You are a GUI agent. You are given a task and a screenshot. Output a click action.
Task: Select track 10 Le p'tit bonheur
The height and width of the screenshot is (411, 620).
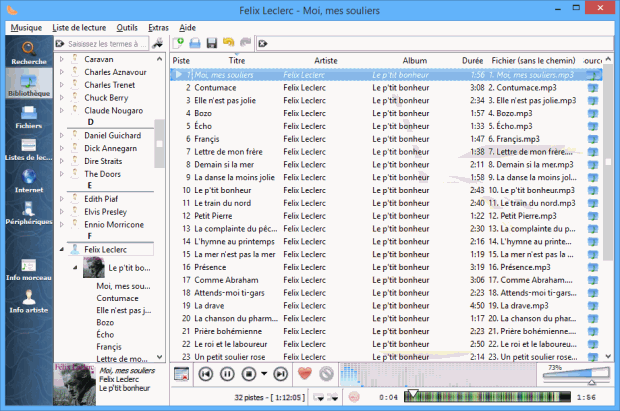386,190
